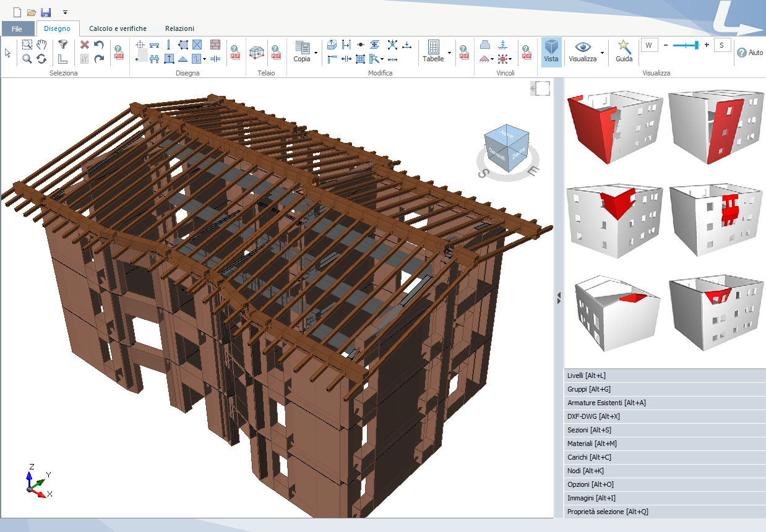
Task: Click the undo arrow
Action: (x=99, y=45)
